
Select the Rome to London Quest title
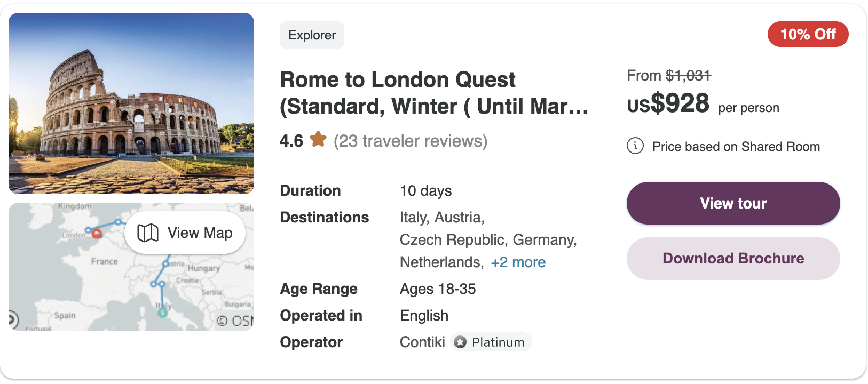coord(398,79)
